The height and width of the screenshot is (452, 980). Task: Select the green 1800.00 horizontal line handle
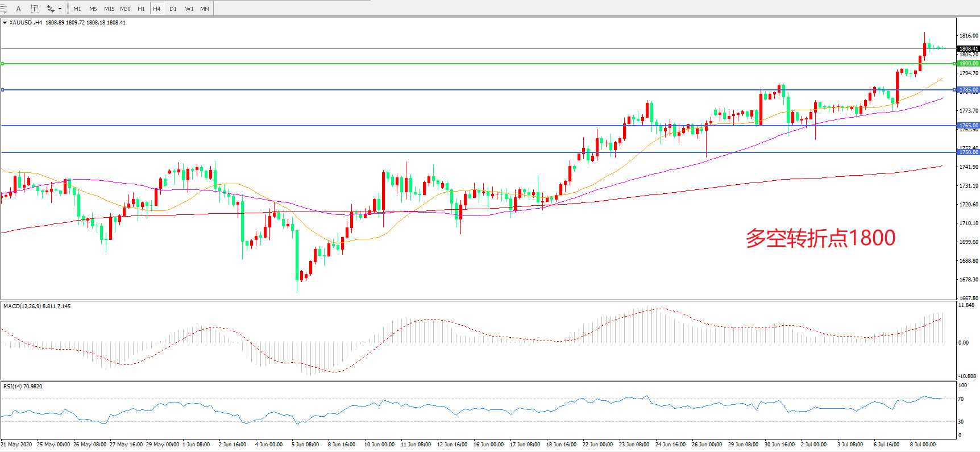(x=2, y=64)
